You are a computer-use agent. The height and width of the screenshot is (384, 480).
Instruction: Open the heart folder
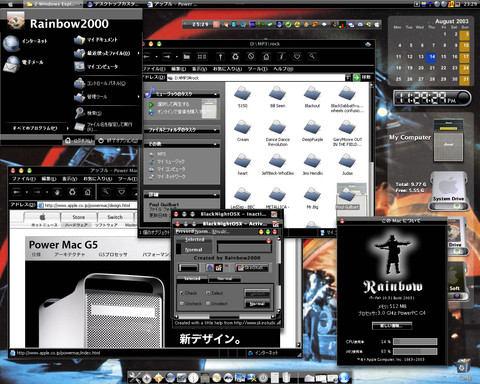243,164
